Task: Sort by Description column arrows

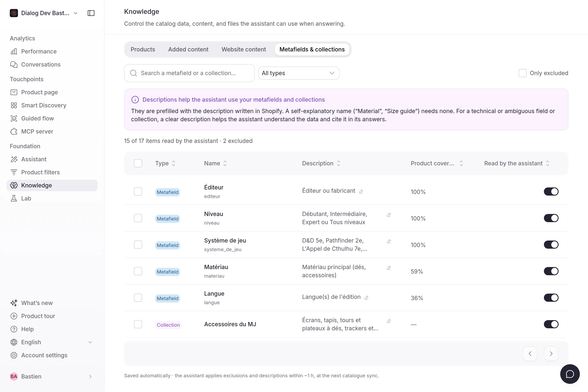Action: pos(339,163)
